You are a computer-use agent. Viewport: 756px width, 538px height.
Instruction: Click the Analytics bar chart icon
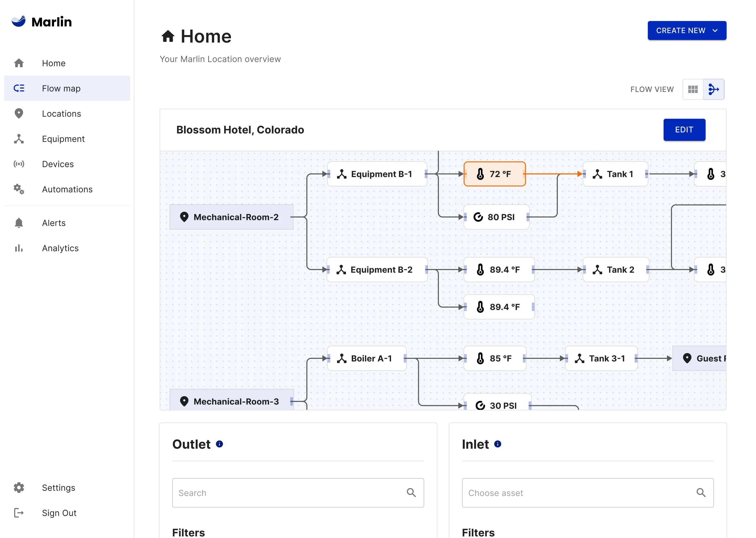19,248
